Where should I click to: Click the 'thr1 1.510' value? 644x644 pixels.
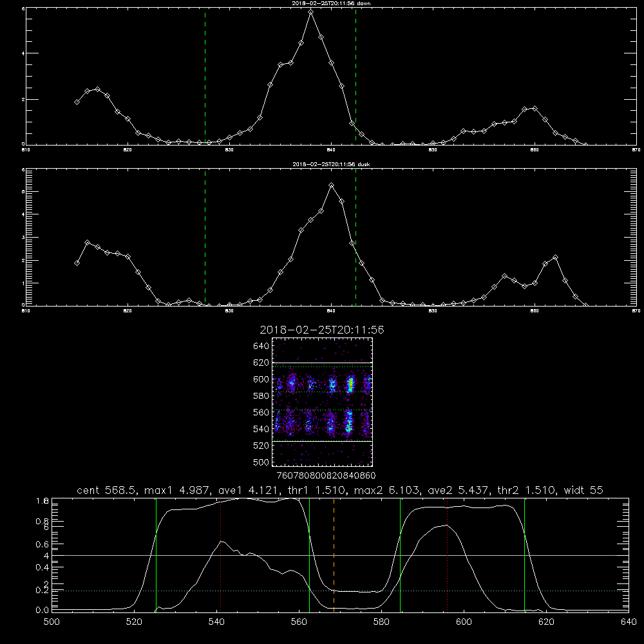tap(315, 490)
